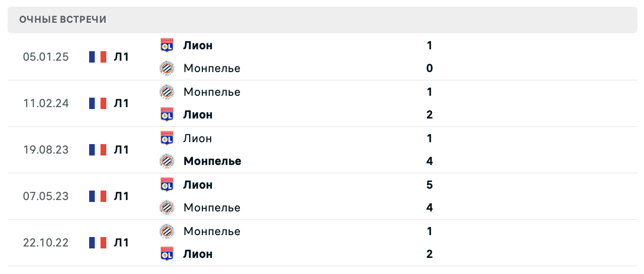Select the 05.01.25 match date
This screenshot has height=274, width=644.
(46, 57)
